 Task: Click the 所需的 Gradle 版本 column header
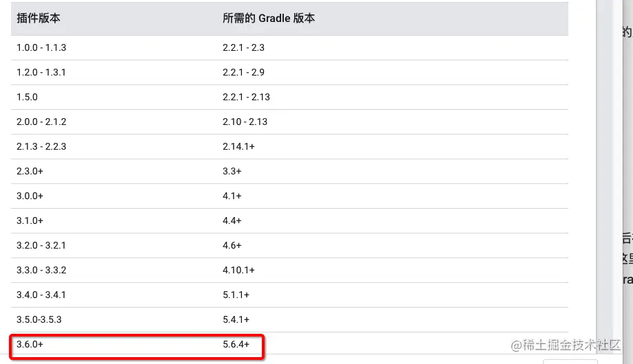pos(269,18)
